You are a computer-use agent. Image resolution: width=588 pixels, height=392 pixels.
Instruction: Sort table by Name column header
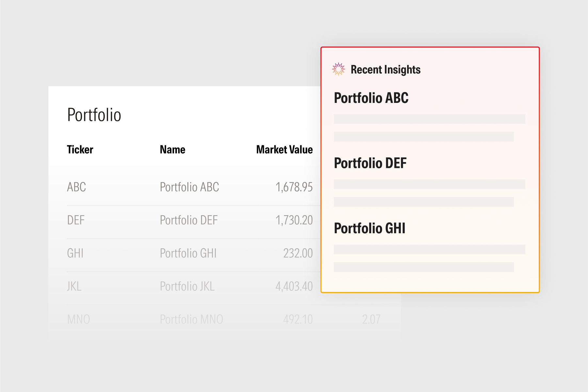(x=172, y=150)
